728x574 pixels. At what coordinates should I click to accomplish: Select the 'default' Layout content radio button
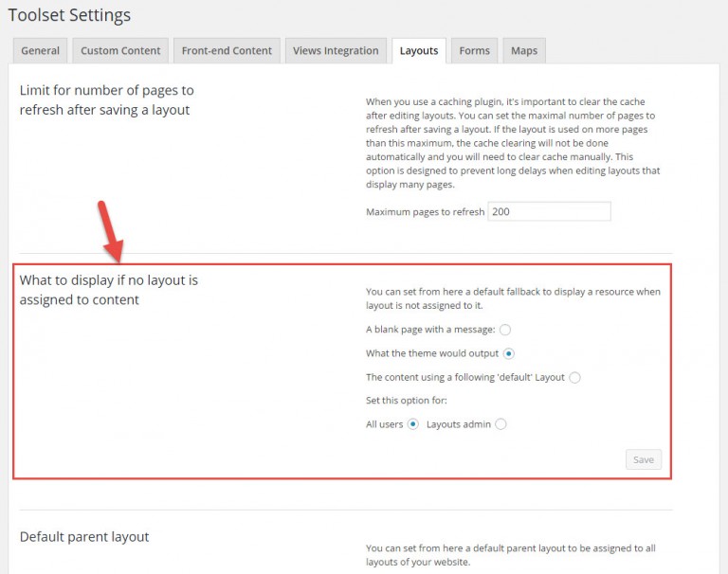[575, 377]
